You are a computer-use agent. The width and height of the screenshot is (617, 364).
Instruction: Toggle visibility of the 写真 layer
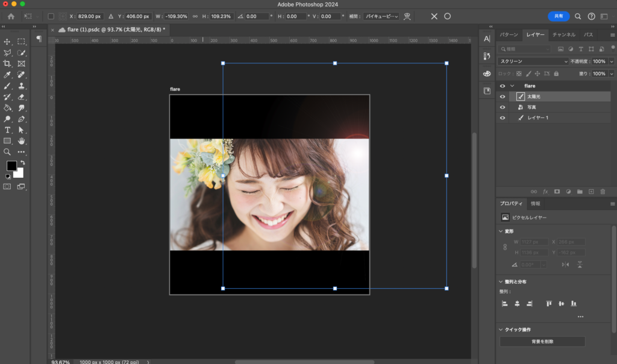(503, 107)
